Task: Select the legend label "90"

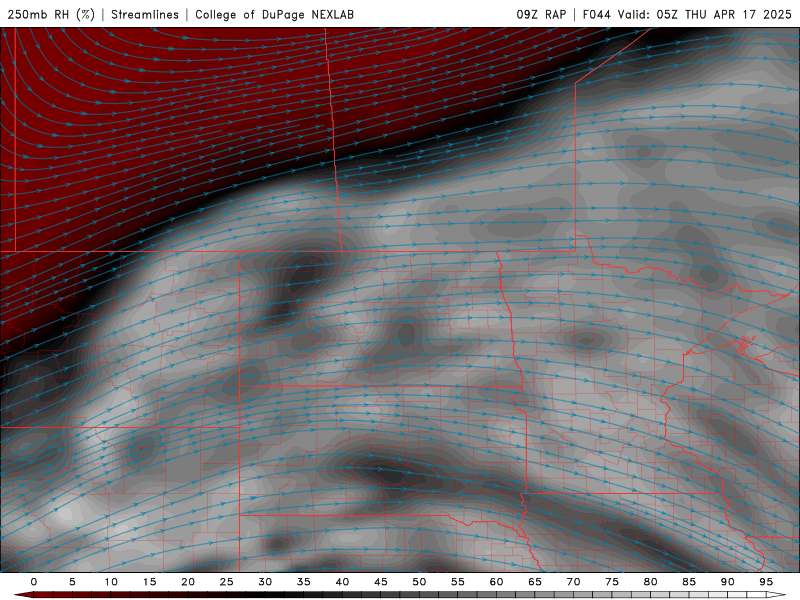Action: click(727, 582)
